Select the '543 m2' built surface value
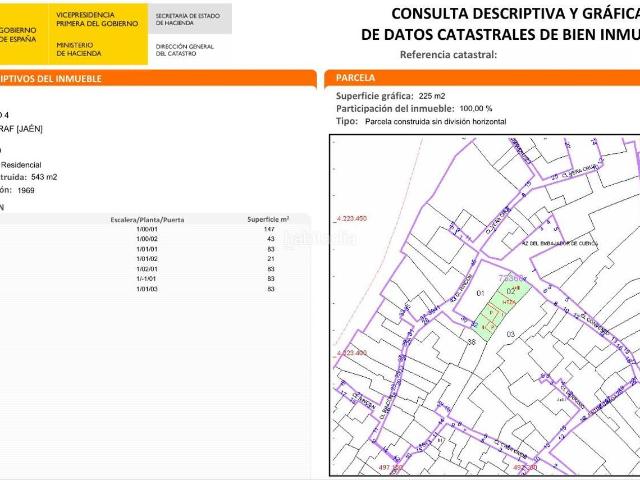This screenshot has width=640, height=480. 44,177
